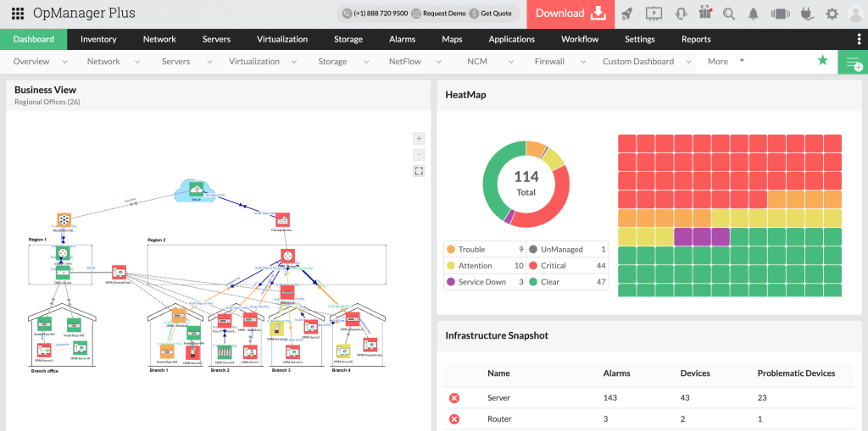Click the headset support icon
The width and height of the screenshot is (868, 431).
[681, 14]
